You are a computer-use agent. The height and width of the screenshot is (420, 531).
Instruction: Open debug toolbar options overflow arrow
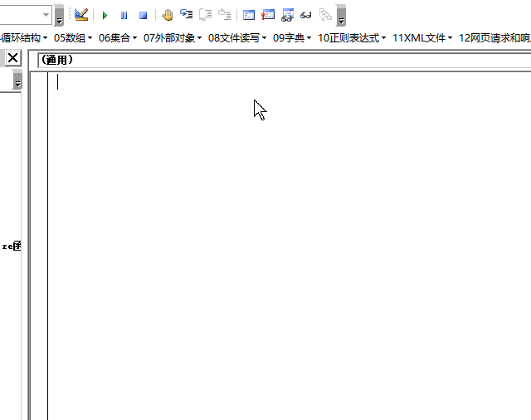pos(341,15)
